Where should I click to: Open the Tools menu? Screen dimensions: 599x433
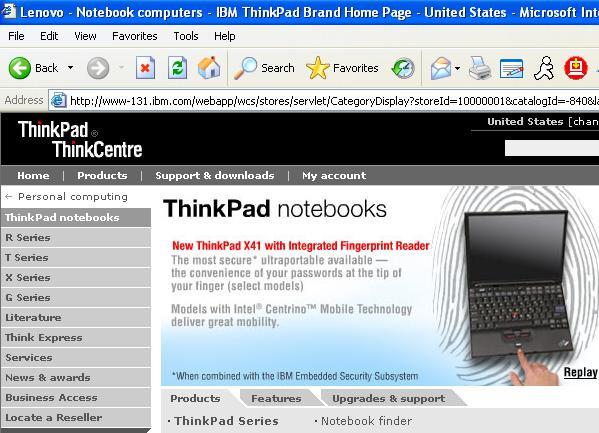click(186, 36)
